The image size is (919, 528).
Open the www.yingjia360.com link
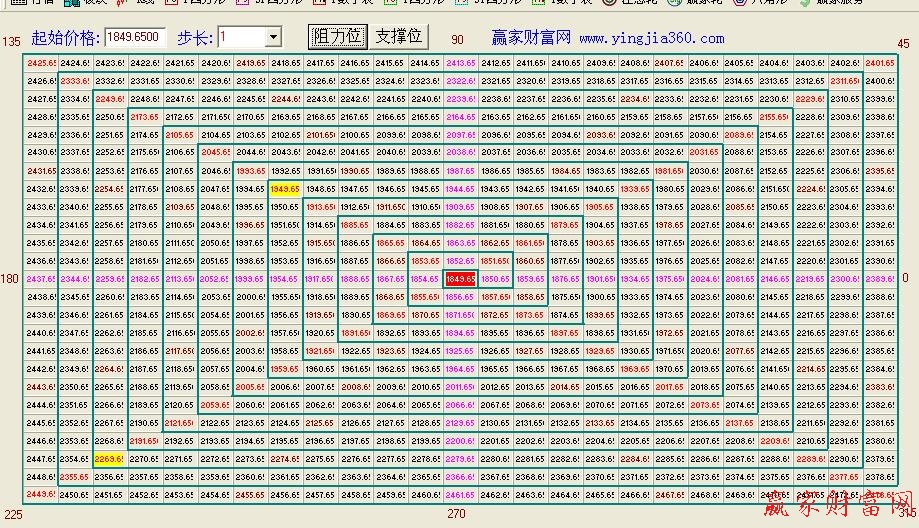coord(651,39)
